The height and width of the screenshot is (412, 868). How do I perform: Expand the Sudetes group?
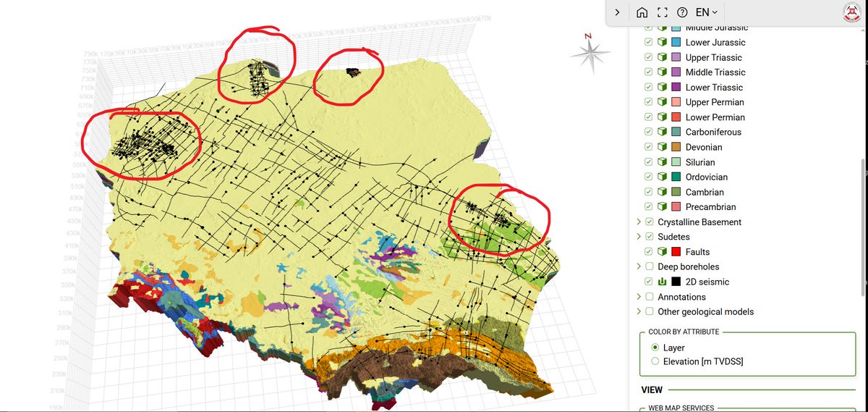[639, 237]
